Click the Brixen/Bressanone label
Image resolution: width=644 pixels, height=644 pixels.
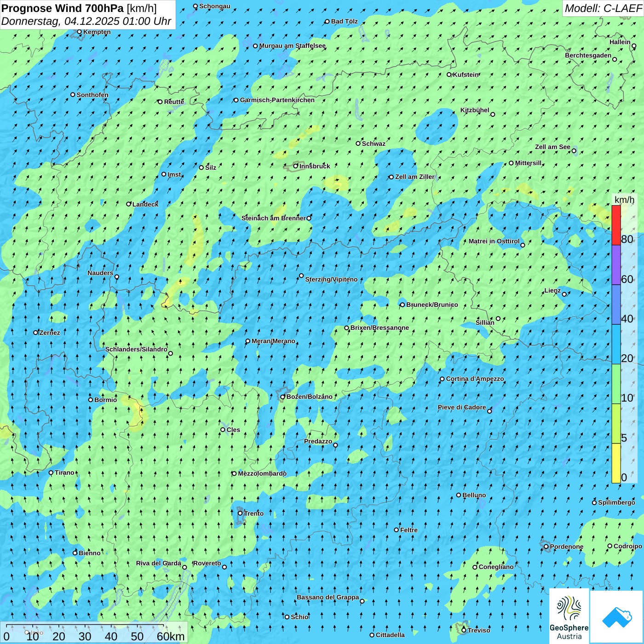(379, 328)
